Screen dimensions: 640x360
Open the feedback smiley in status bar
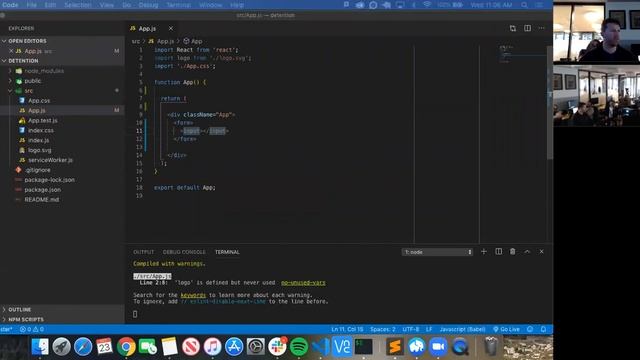pyautogui.click(x=530, y=329)
